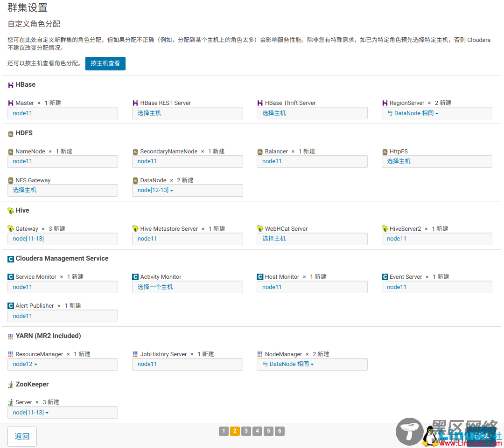Go to wizard step 5
Viewport: 504px width, 448px height.
pos(269,431)
